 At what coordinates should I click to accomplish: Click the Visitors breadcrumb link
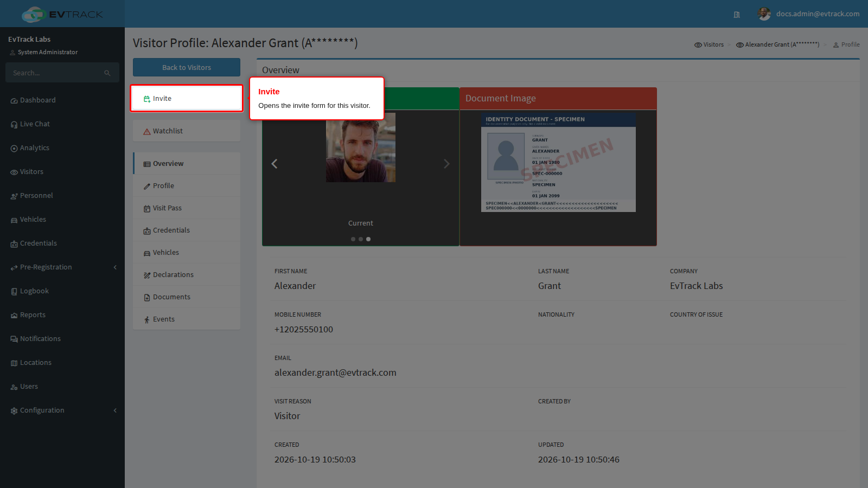pyautogui.click(x=709, y=44)
